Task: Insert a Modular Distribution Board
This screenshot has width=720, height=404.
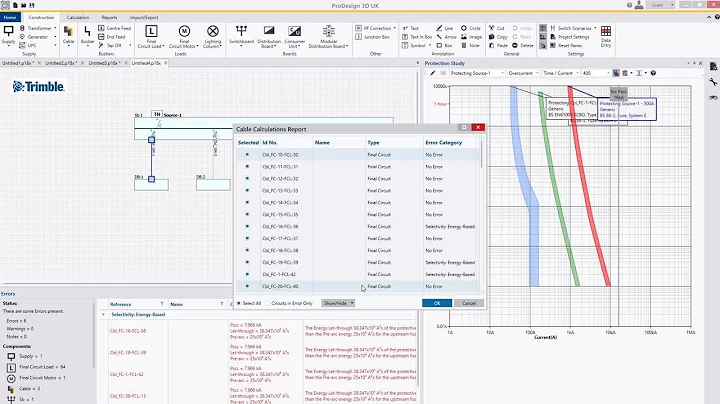Action: (x=328, y=37)
